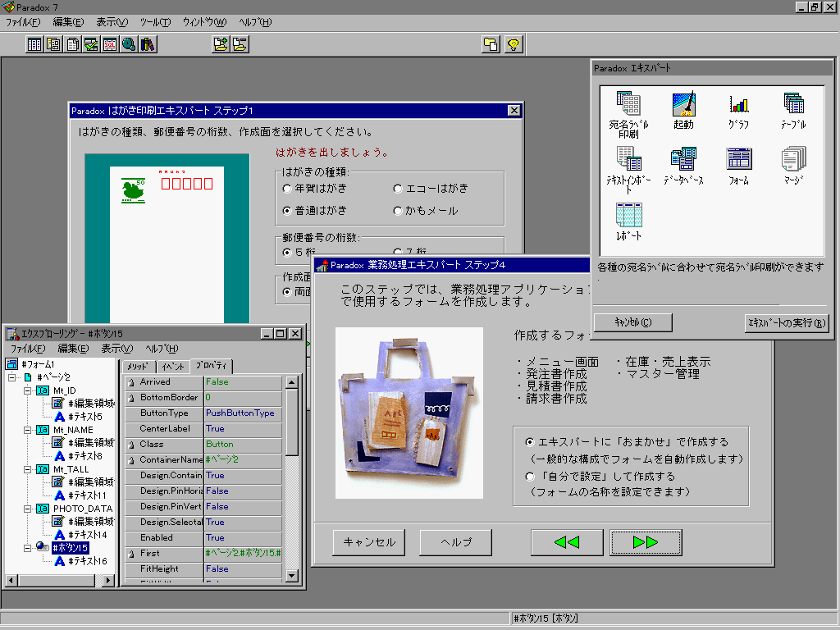
Task: Click the property list scroll-up arrow
Action: point(291,382)
